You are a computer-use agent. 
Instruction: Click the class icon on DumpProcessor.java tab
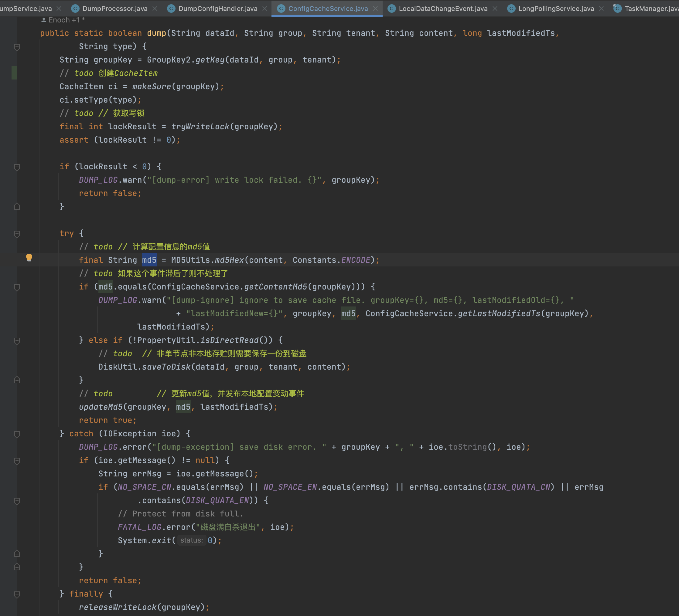coord(75,8)
